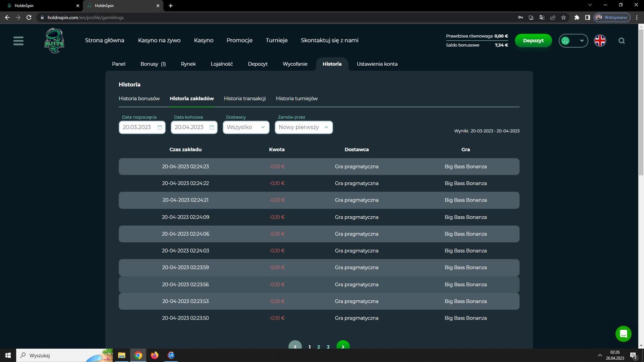644x362 pixels.
Task: Open the Wycofanie tab
Action: 295,64
